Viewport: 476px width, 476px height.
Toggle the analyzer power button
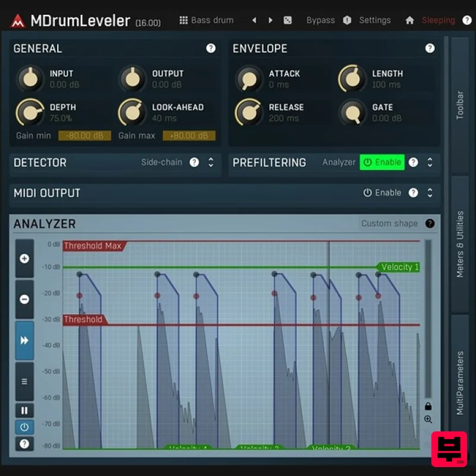pyautogui.click(x=24, y=426)
